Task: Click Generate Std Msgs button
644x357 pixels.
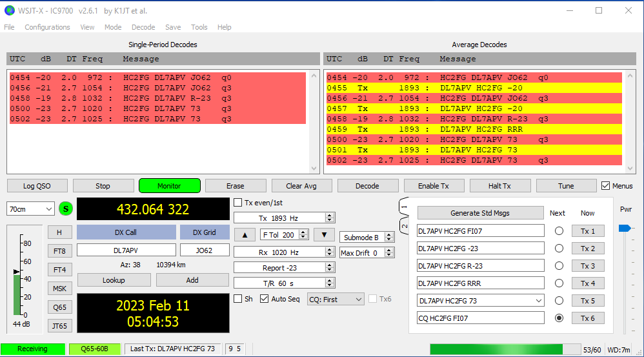Action: pyautogui.click(x=480, y=213)
